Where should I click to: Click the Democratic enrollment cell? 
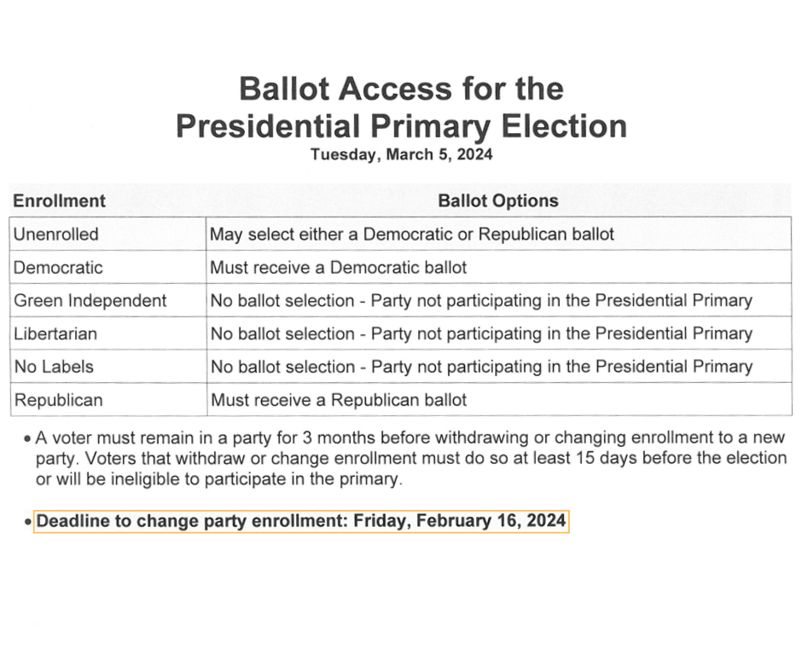(108, 268)
